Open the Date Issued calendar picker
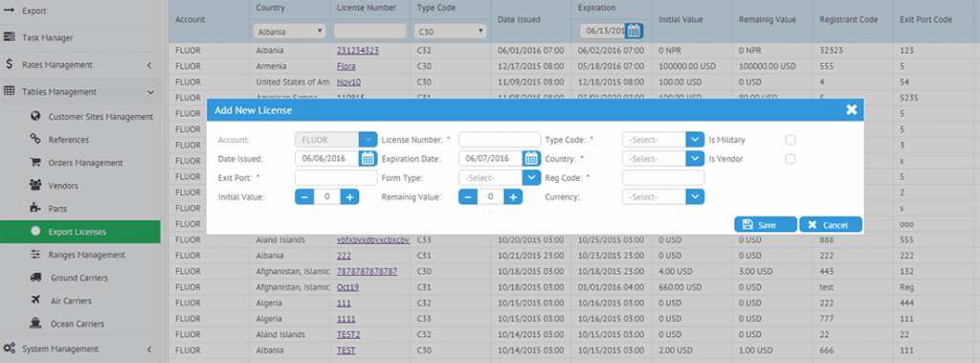This screenshot has width=980, height=363. coord(368,158)
